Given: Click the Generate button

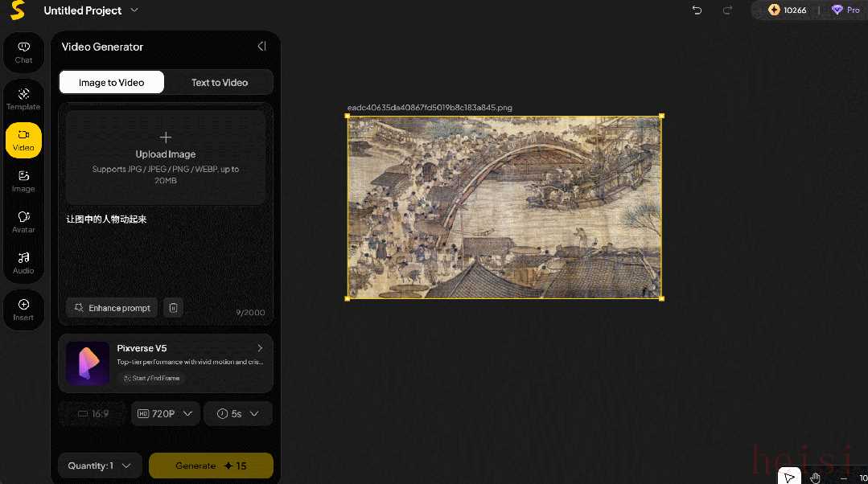Looking at the screenshot, I should pos(211,466).
